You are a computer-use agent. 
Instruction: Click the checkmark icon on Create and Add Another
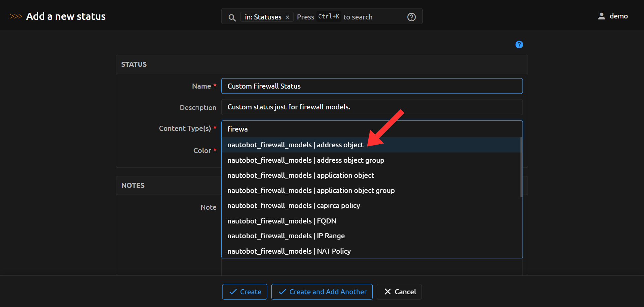click(281, 292)
